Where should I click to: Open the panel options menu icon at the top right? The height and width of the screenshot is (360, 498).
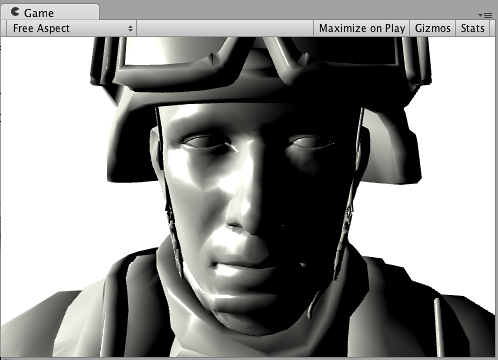point(485,15)
